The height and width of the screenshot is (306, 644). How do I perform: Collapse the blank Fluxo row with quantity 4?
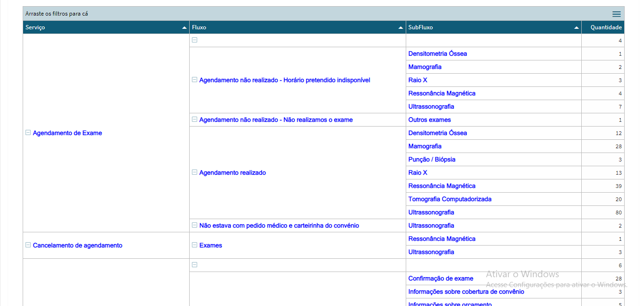click(x=194, y=40)
